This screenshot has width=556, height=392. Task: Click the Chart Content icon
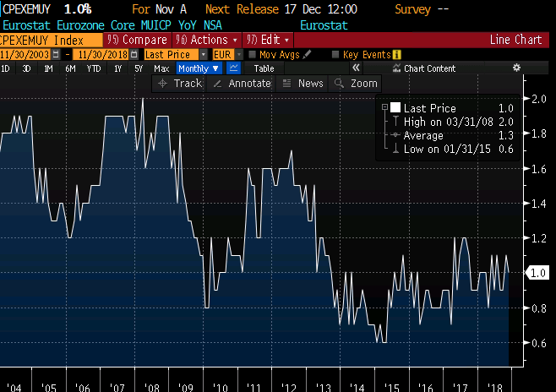[396, 68]
